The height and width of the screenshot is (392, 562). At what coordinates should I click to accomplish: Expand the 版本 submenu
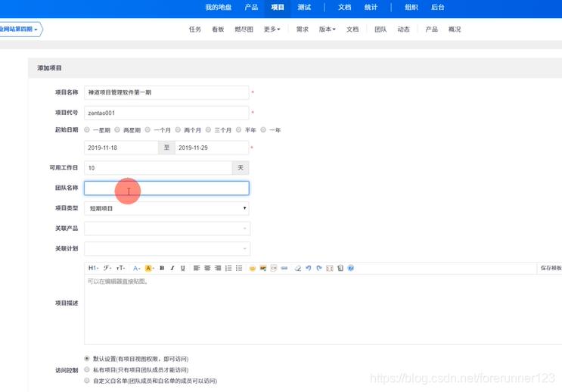point(328,30)
